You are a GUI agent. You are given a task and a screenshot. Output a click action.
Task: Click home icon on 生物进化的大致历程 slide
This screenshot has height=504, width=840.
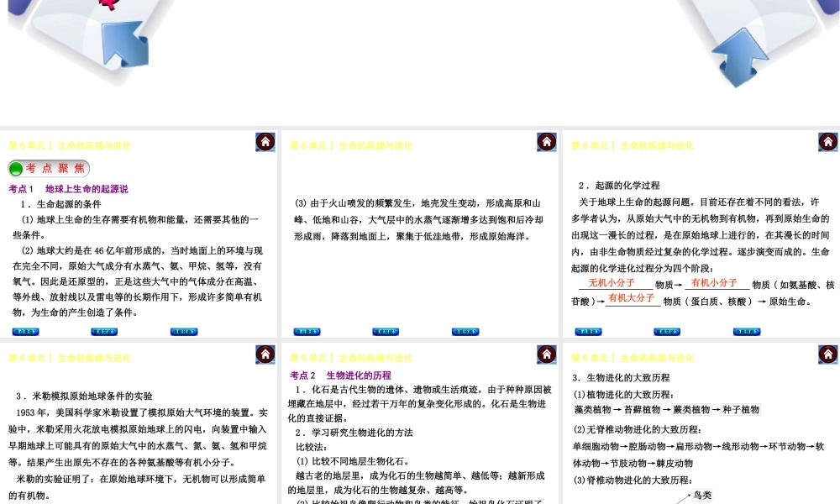827,354
